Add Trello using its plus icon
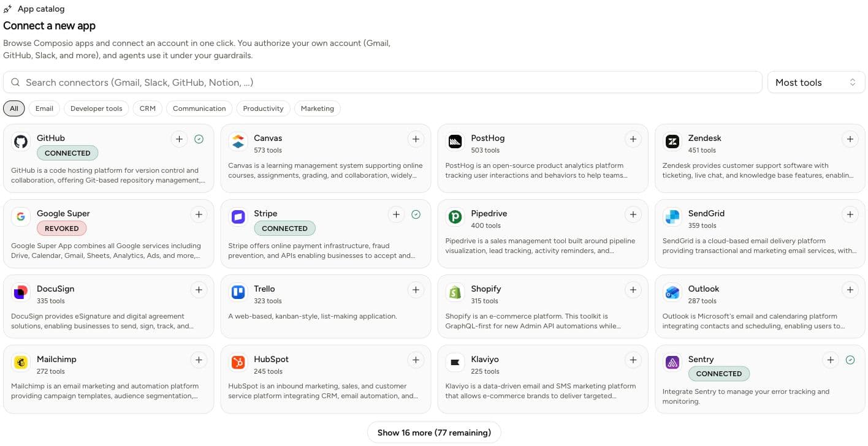This screenshot has height=446, width=868. (x=416, y=290)
